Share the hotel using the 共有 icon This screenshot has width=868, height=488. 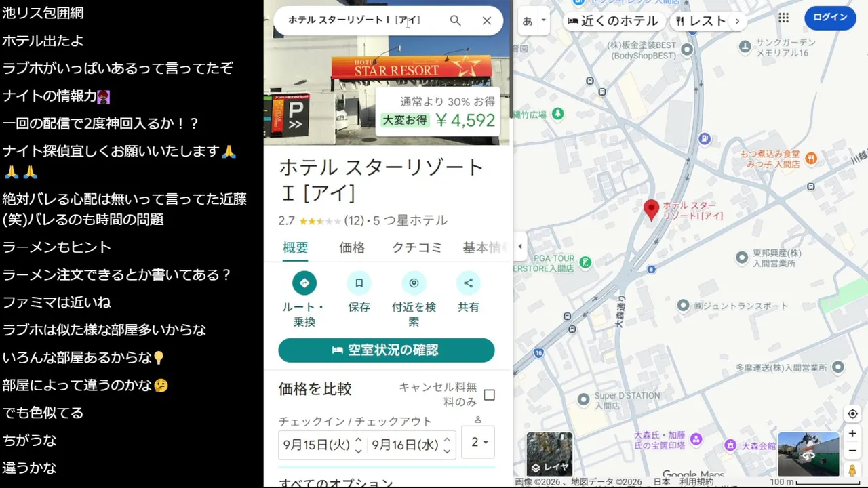(x=468, y=283)
